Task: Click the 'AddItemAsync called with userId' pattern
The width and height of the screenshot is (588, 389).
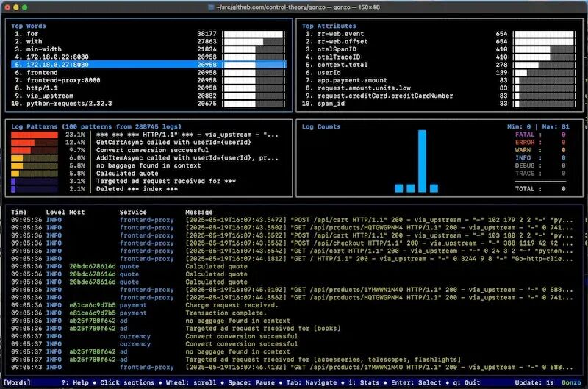Action: point(145,158)
